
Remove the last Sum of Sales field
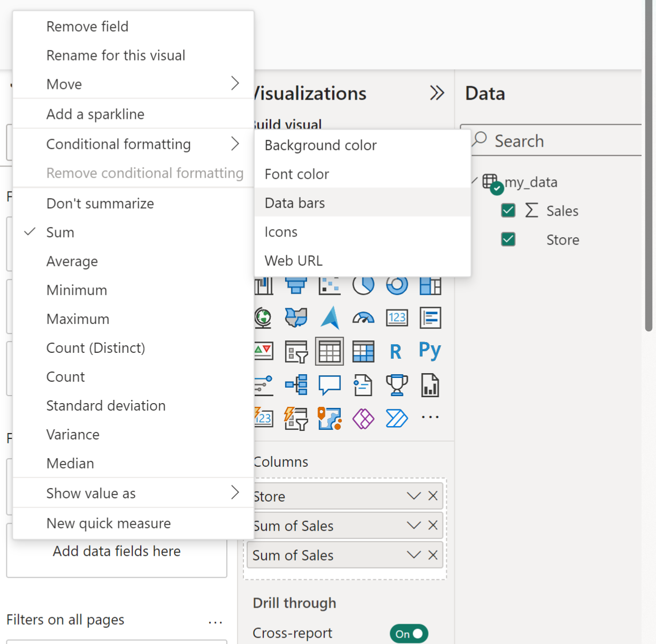coord(433,555)
